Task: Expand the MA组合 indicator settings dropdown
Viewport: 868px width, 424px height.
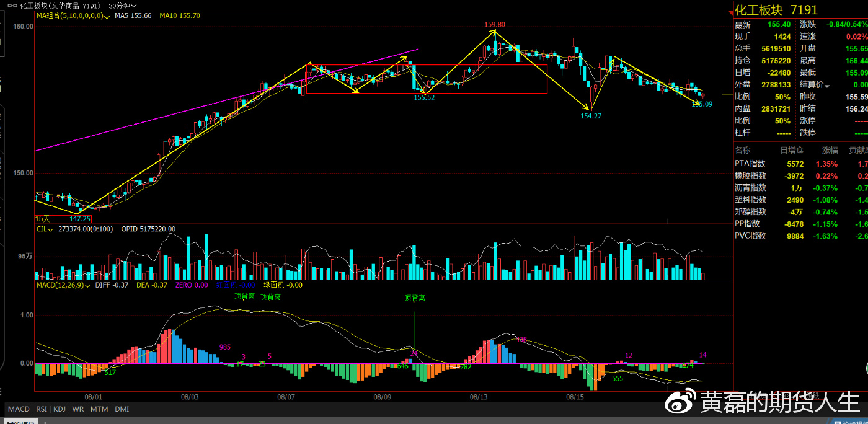Action: (107, 17)
